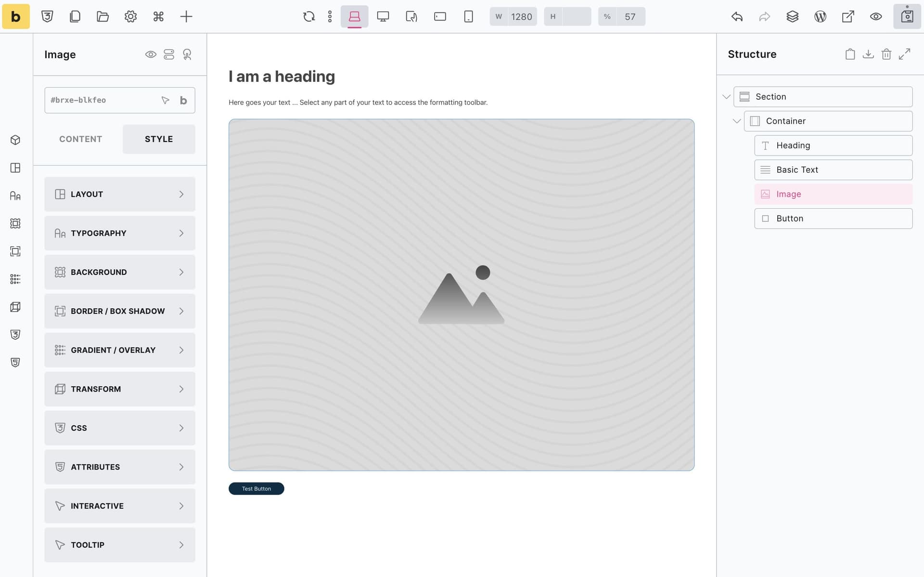Expand the BORDER / BOX SHADOW group
924x577 pixels.
pyautogui.click(x=120, y=311)
